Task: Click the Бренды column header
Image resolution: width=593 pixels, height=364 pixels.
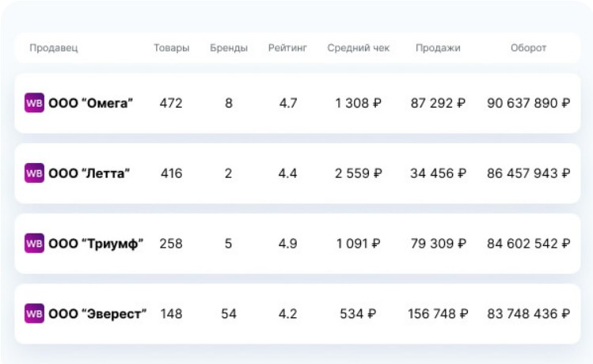Action: pyautogui.click(x=229, y=48)
